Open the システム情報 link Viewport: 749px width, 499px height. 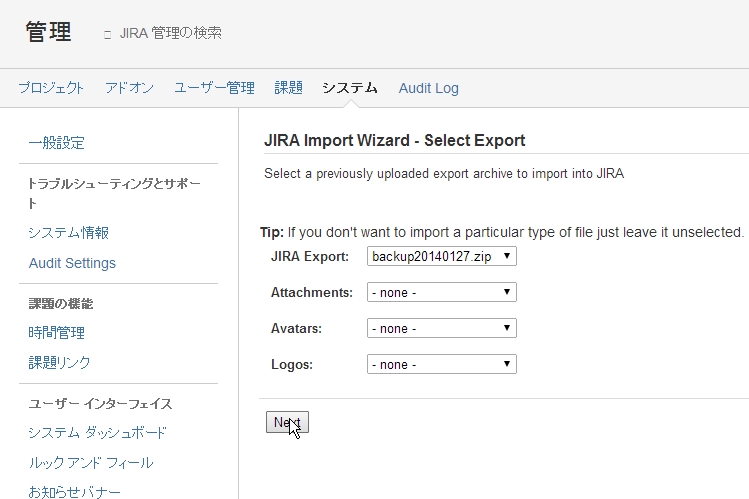point(69,233)
